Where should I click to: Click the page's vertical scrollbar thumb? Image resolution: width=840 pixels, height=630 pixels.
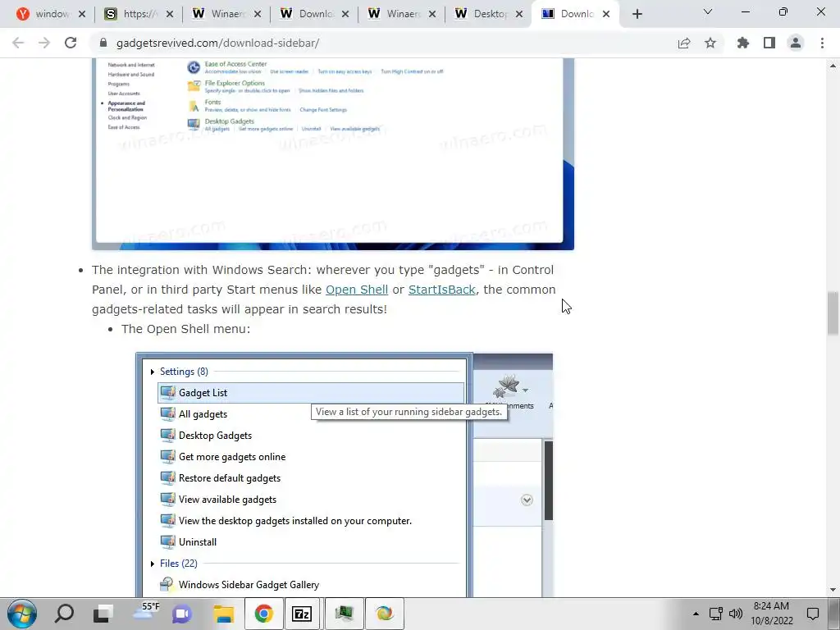click(x=833, y=313)
